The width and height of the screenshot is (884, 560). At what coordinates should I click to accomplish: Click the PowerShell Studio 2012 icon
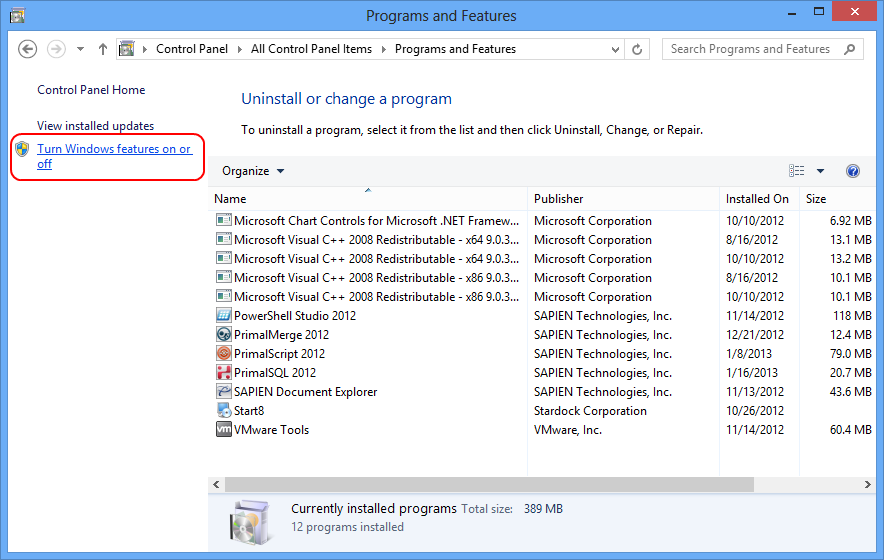[x=224, y=315]
